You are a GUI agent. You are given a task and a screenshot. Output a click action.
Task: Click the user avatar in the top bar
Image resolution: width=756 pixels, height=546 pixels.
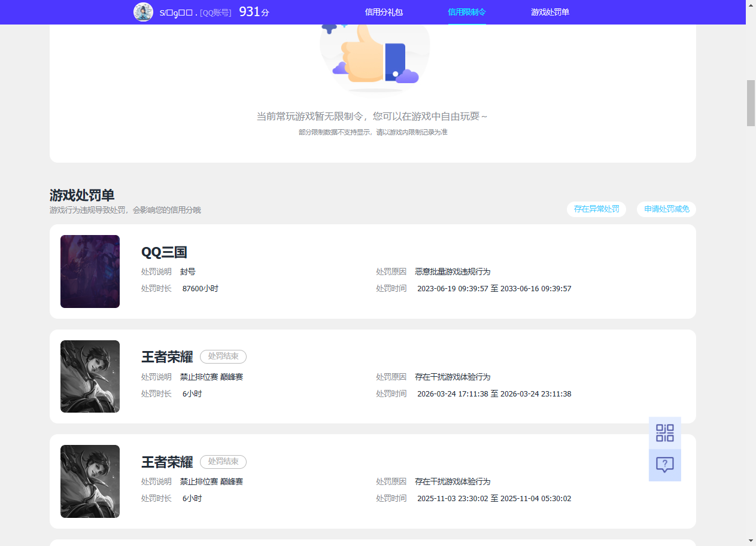(x=143, y=12)
